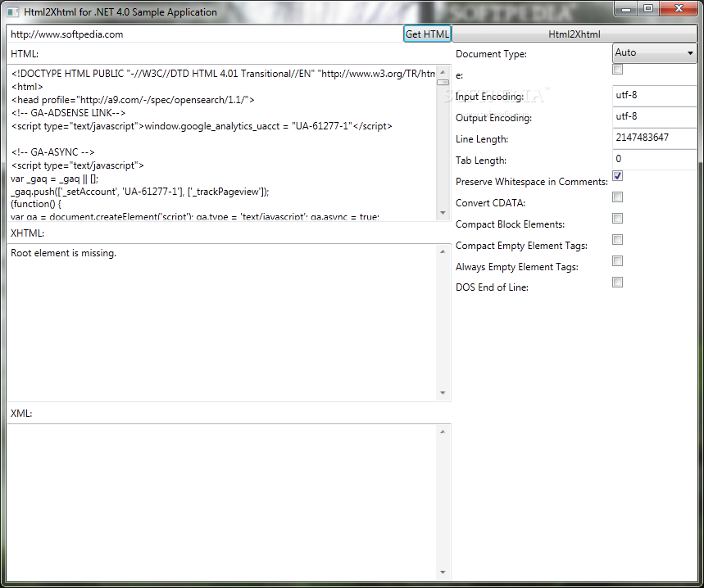Image resolution: width=704 pixels, height=588 pixels.
Task: Check Always Empty Element Tags option
Action: (x=618, y=261)
